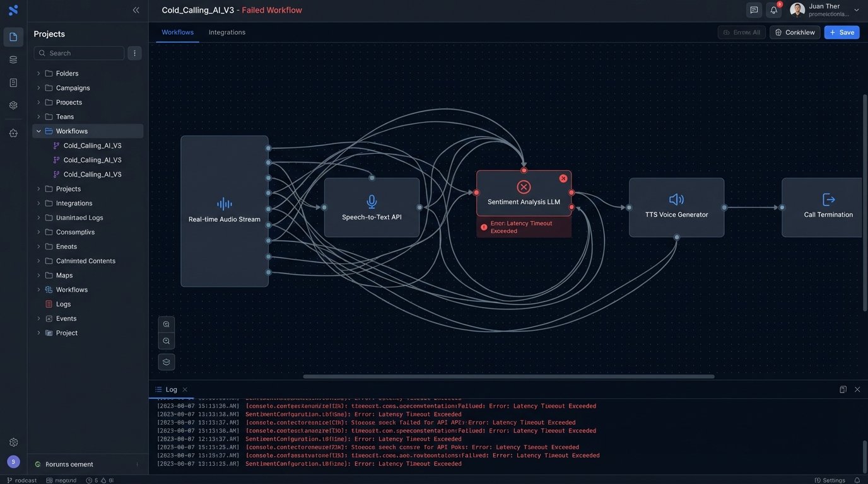Expand the Campaigns folder
868x484 pixels.
click(38, 88)
